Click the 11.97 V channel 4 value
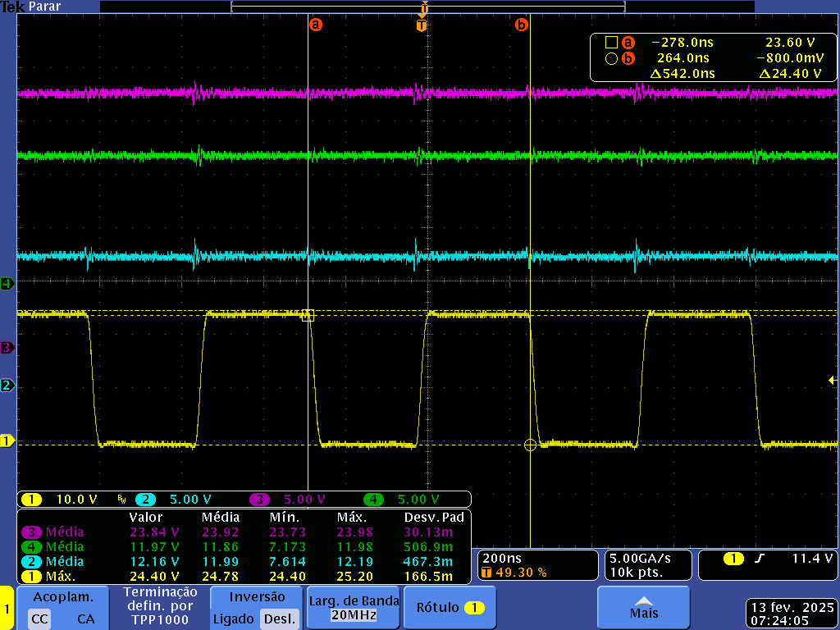The width and height of the screenshot is (840, 630). point(154,547)
